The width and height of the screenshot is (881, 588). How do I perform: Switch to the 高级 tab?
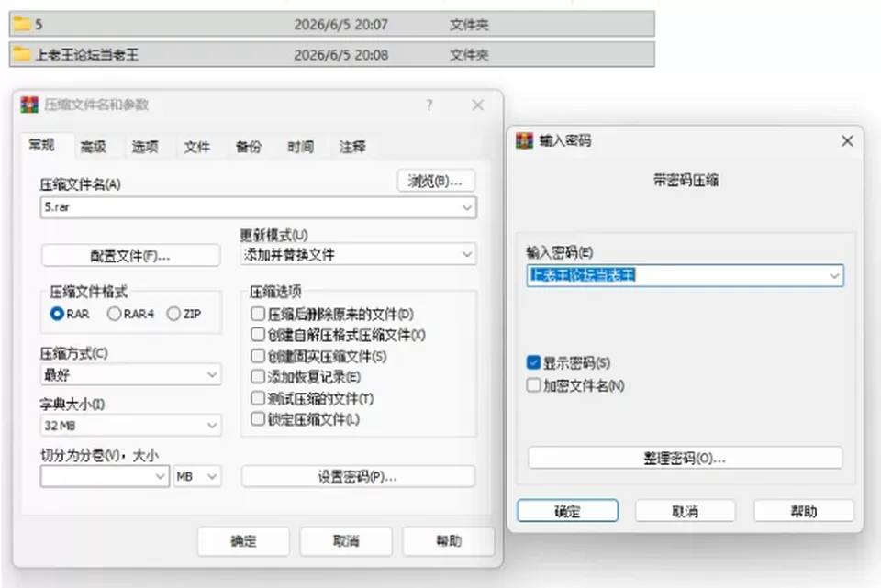(x=94, y=147)
